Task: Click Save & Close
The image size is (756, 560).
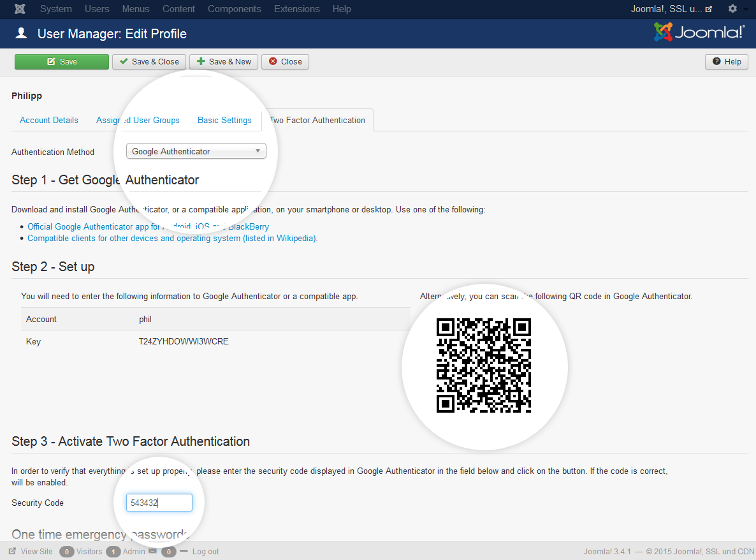Action: pyautogui.click(x=149, y=62)
